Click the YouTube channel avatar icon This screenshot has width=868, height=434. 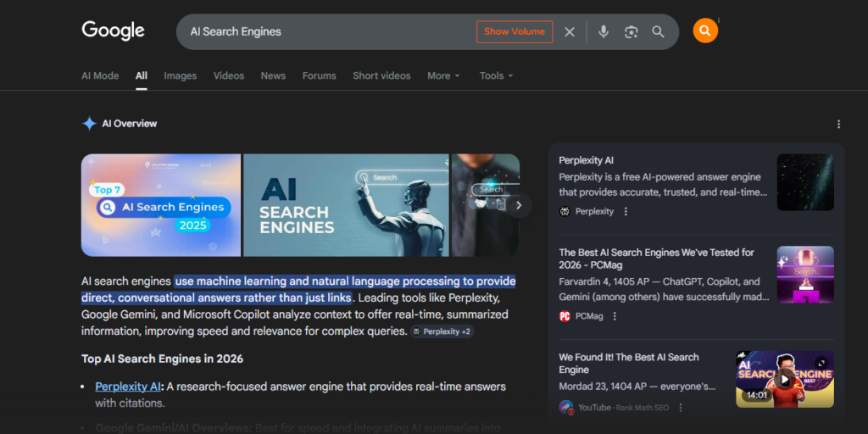(x=566, y=408)
